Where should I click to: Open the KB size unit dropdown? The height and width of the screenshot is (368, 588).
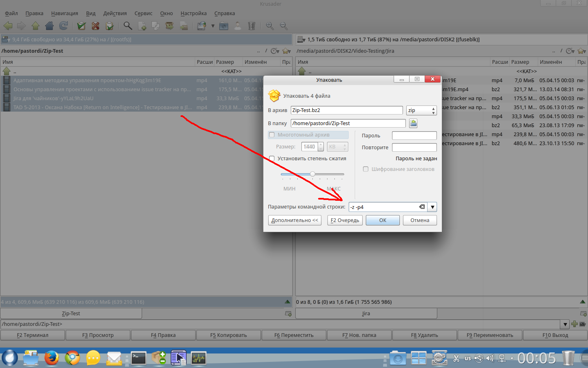338,147
